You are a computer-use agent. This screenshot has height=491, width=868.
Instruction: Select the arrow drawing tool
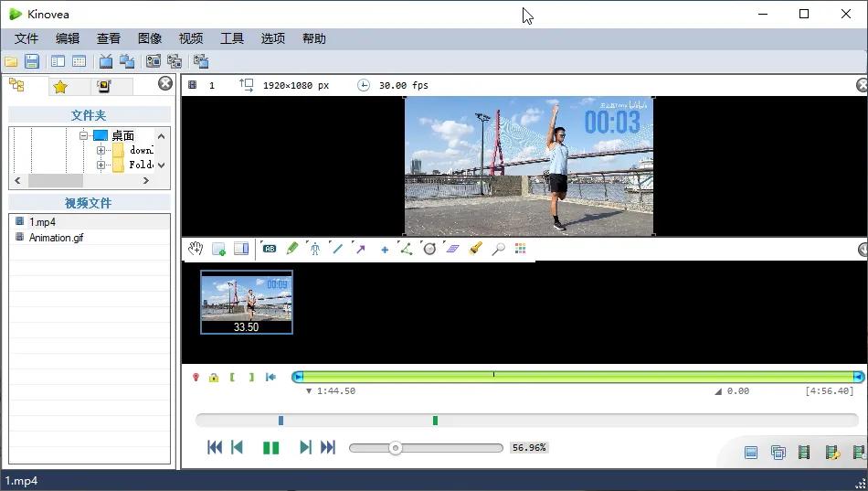point(360,249)
